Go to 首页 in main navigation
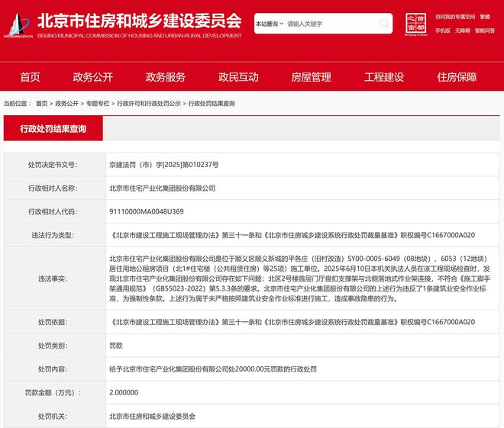The image size is (504, 428). coord(30,77)
